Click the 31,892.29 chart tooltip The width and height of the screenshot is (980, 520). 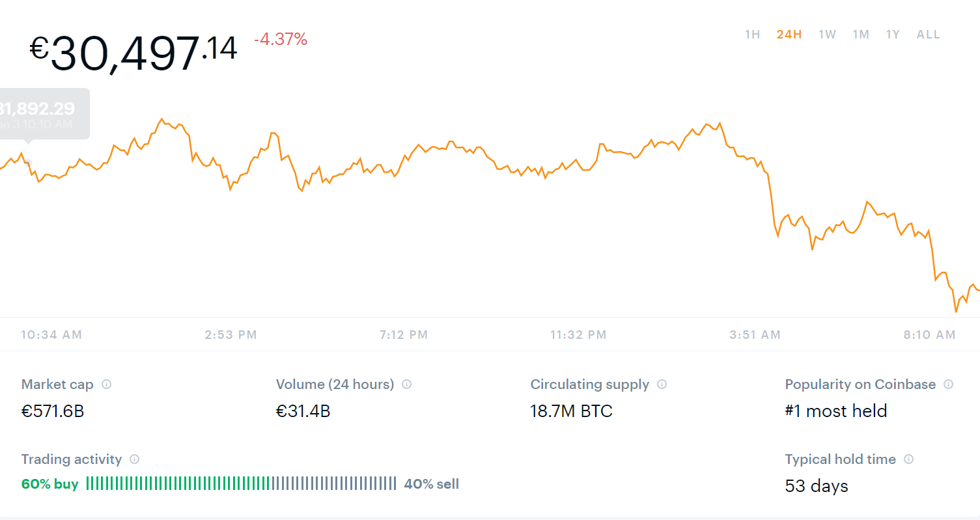pyautogui.click(x=40, y=114)
